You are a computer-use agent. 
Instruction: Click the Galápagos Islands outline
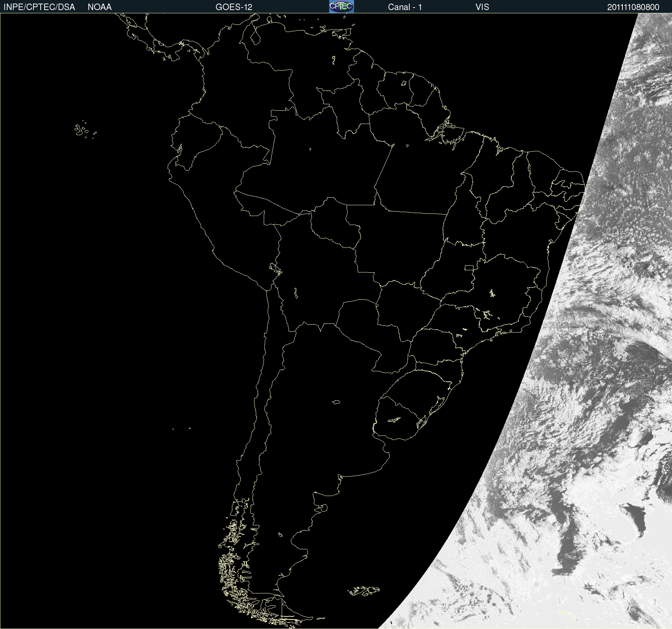(81, 130)
